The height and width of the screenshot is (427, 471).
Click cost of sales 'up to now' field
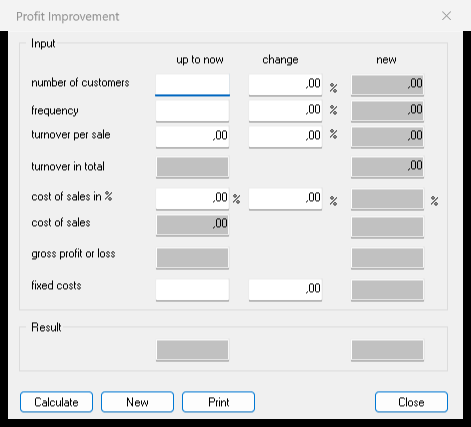click(x=192, y=226)
